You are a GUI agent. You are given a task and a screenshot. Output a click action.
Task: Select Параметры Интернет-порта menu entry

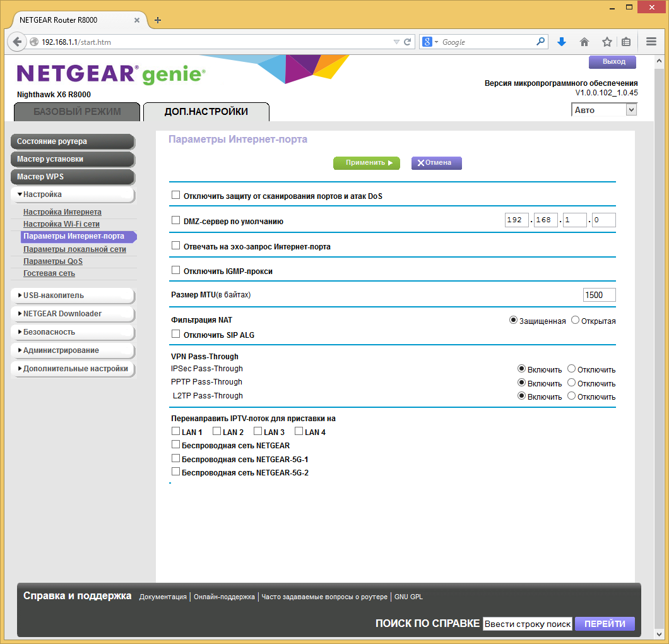tap(78, 236)
